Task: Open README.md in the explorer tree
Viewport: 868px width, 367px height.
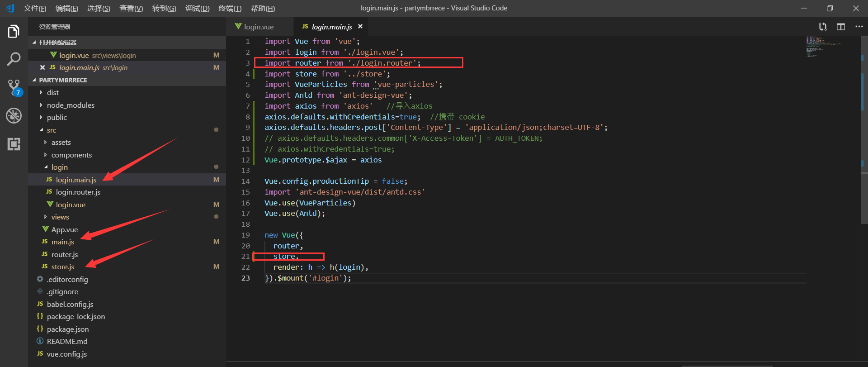Action: coord(127,341)
